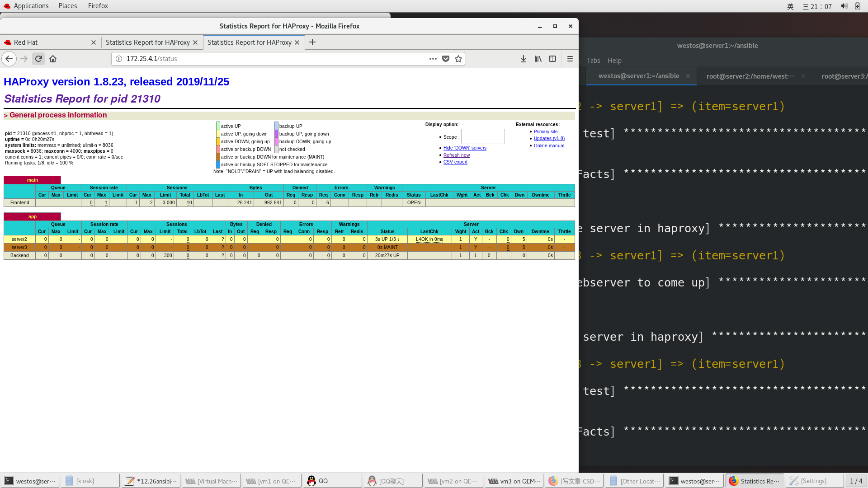This screenshot has width=868, height=488.
Task: View site information icon in address bar
Action: click(119, 59)
